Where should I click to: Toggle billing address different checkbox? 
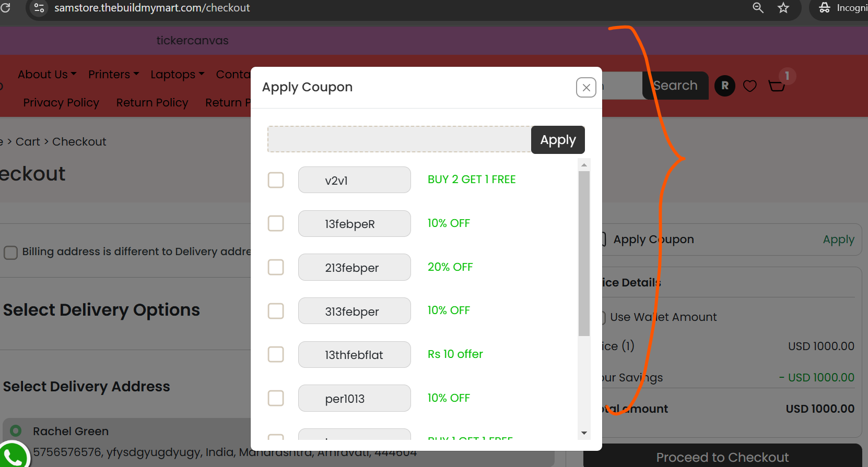[x=10, y=253]
